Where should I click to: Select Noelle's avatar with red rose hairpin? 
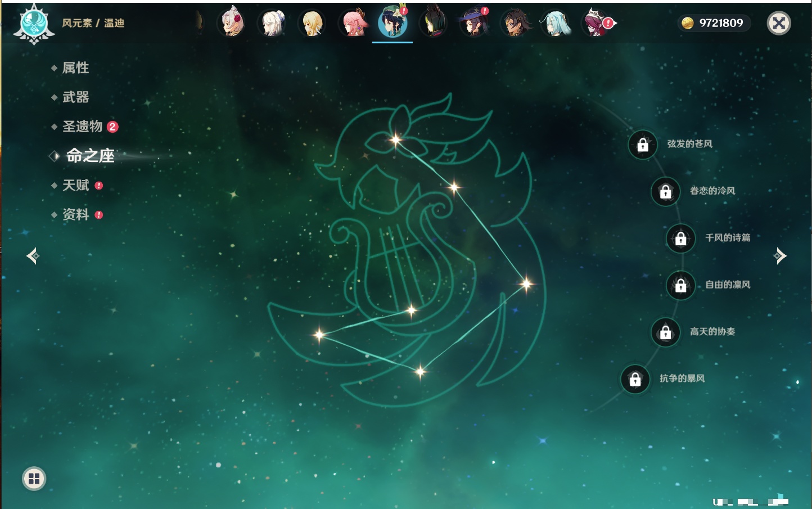pyautogui.click(x=232, y=23)
